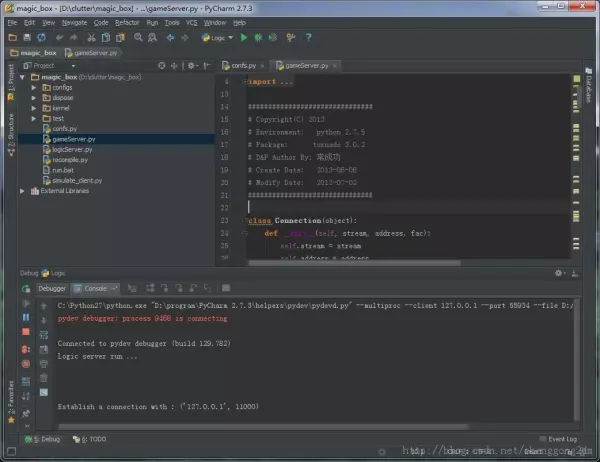Open the VCS menu

[x=191, y=23]
